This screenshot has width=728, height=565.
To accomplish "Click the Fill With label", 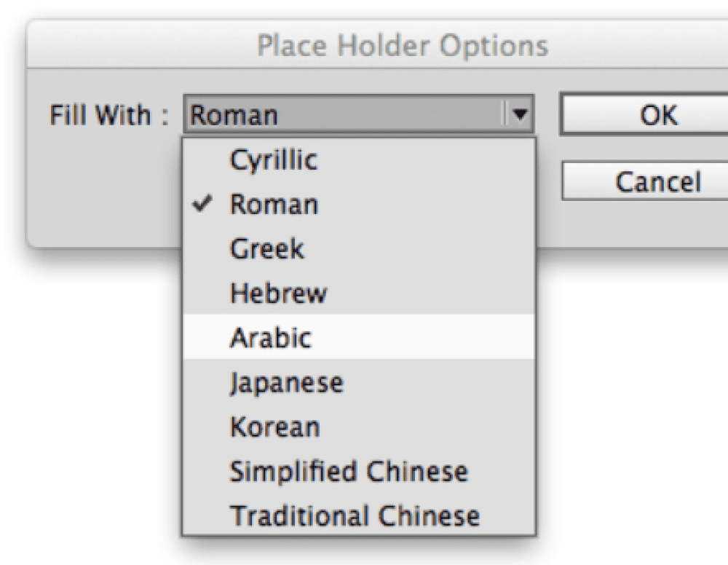I will pos(108,114).
